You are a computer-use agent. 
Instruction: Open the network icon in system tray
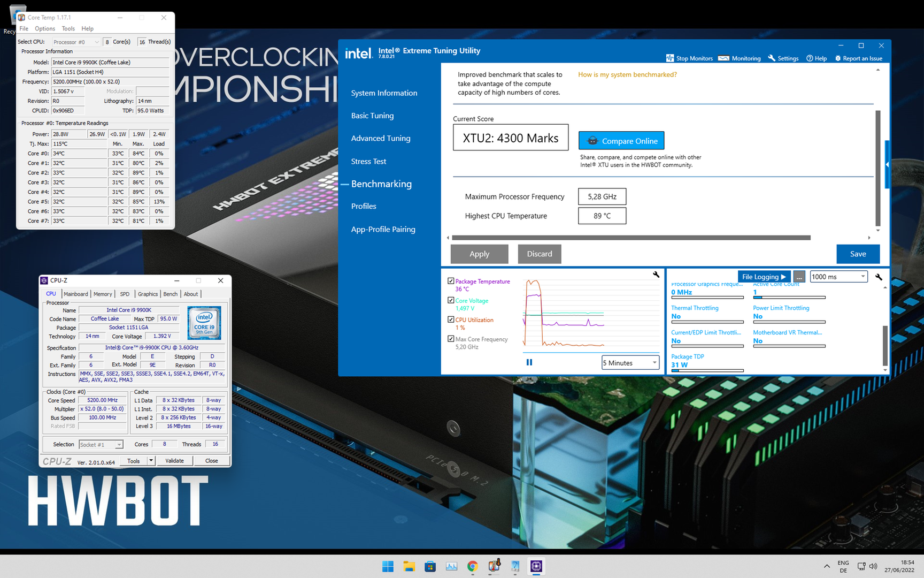[x=861, y=566]
